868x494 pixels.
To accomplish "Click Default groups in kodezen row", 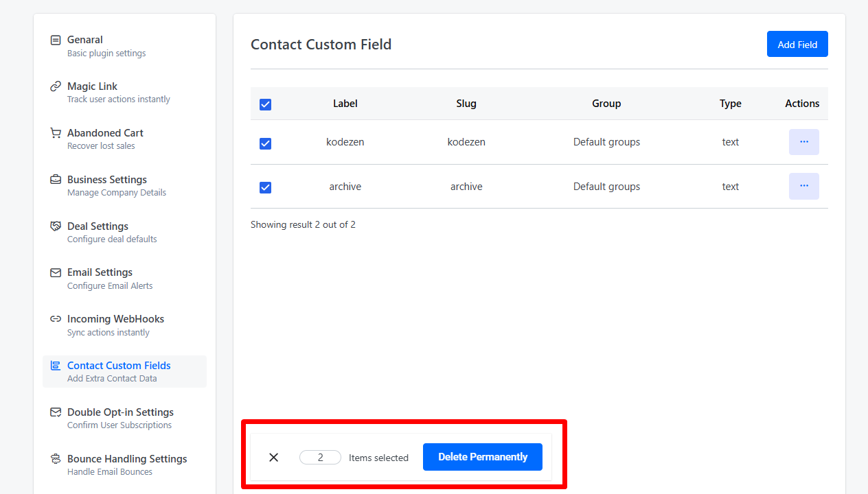I will [606, 142].
